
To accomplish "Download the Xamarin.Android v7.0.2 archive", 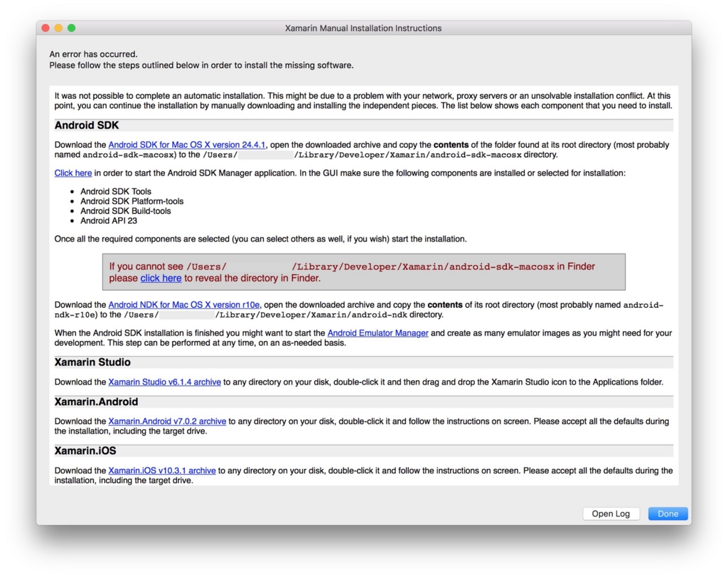I will (x=167, y=421).
